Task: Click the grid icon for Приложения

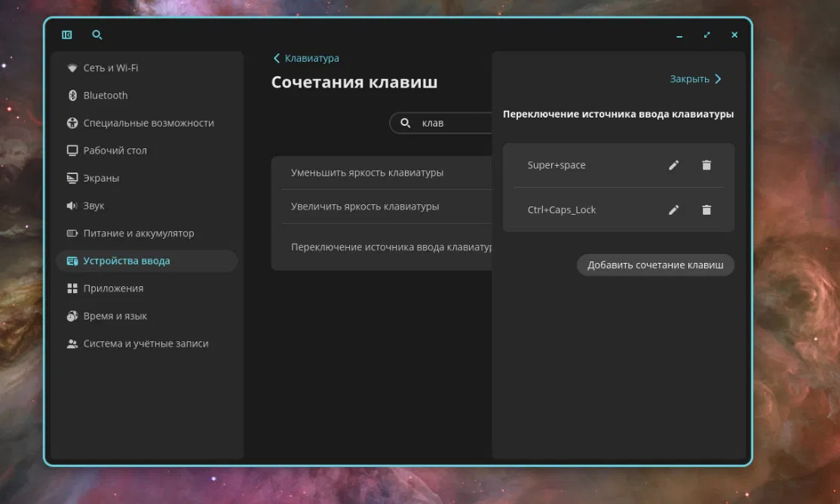Action: [72, 289]
